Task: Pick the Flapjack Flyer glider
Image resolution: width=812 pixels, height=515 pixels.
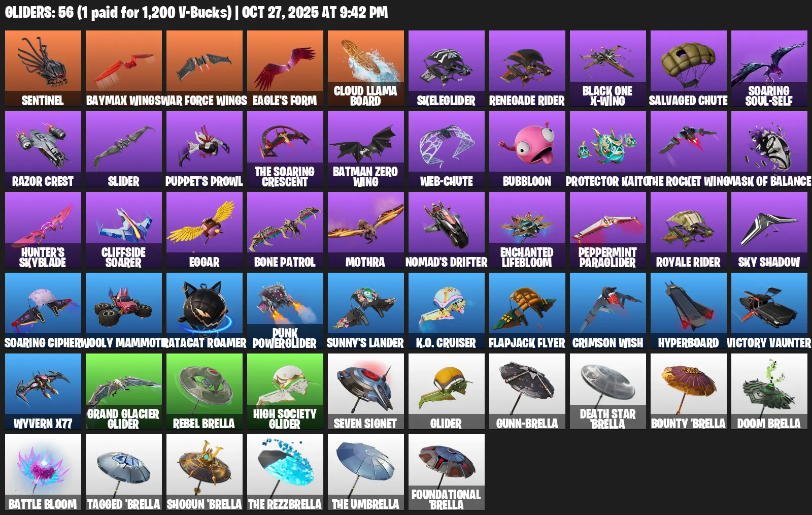Action: click(527, 311)
